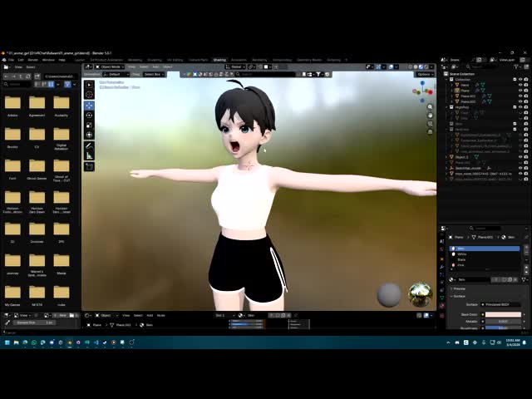Image resolution: width=532 pixels, height=399 pixels.
Task: Toggle camera view navigation icon
Action: 430,123
